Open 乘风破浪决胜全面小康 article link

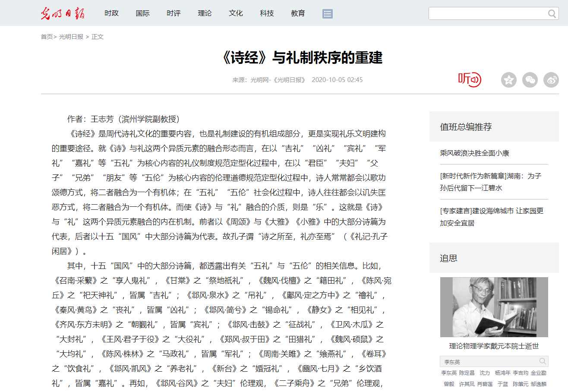pos(475,153)
